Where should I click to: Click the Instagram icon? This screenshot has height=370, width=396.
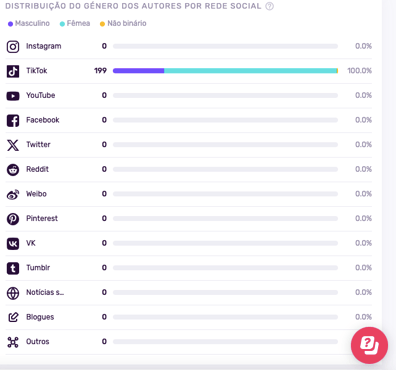click(x=13, y=47)
